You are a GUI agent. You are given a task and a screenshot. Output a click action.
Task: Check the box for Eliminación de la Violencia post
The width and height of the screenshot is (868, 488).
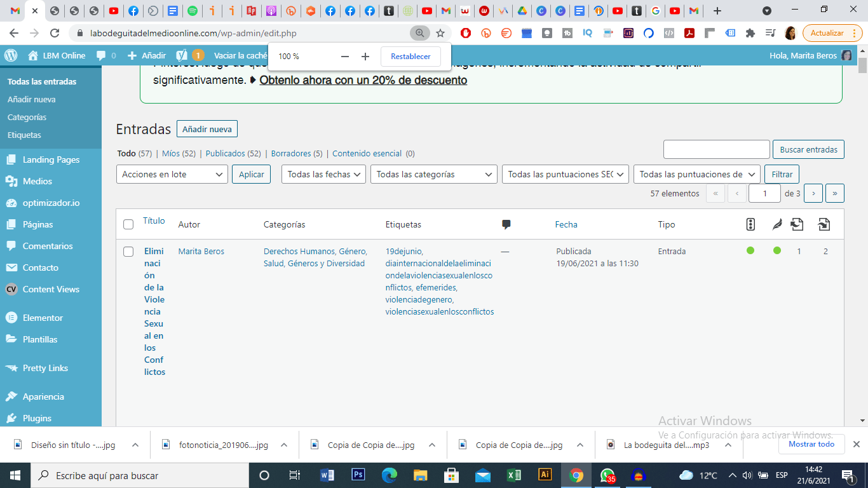pos(128,252)
